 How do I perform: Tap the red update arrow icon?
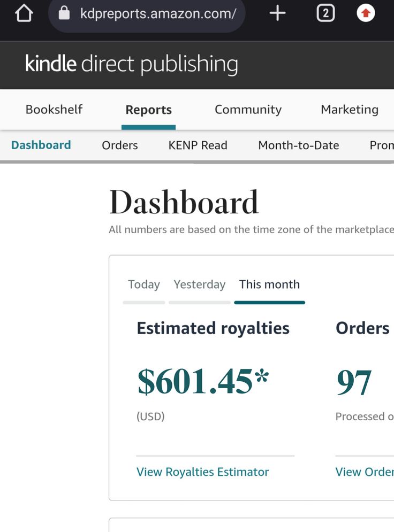[366, 13]
